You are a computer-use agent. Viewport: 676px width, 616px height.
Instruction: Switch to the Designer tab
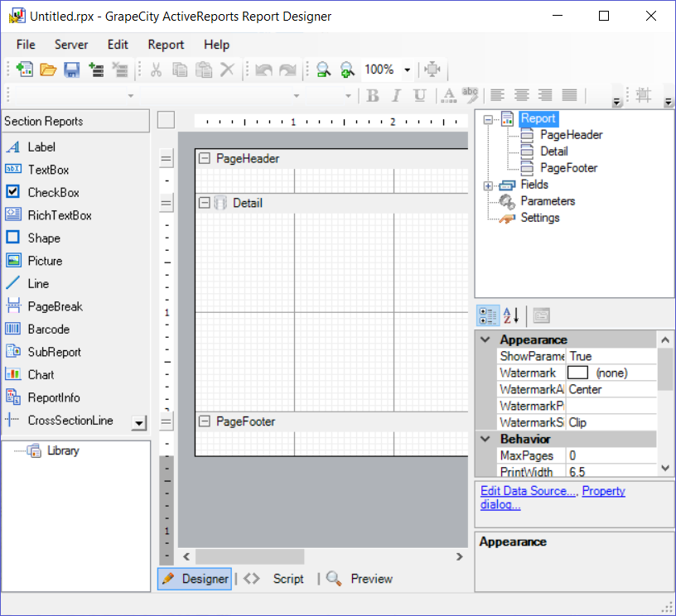point(195,579)
